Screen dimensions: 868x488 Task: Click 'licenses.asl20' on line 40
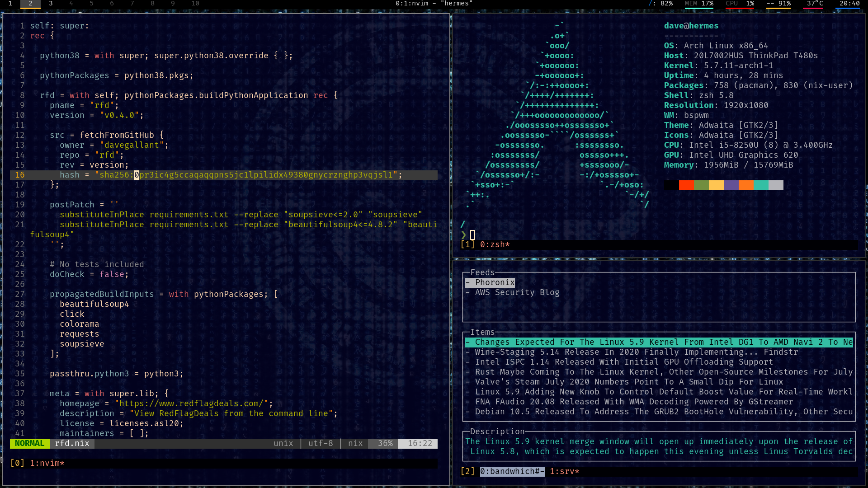coord(144,423)
